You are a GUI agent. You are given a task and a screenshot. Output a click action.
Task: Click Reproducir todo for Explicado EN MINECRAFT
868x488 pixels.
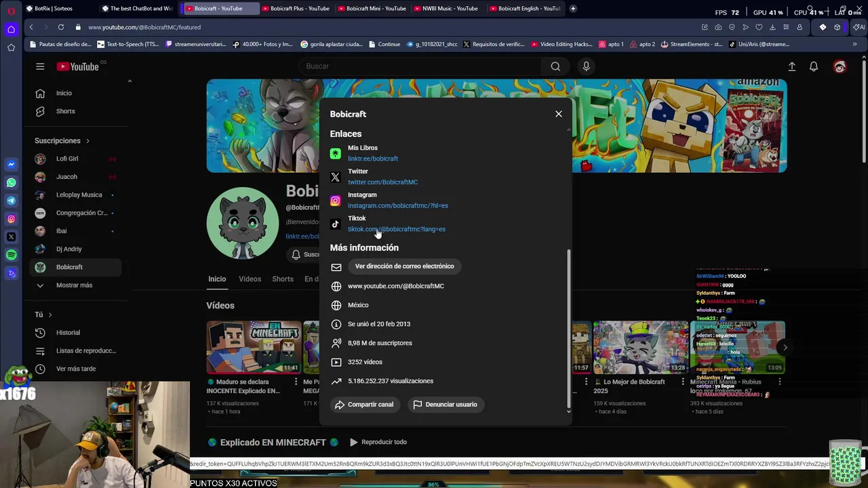click(378, 442)
